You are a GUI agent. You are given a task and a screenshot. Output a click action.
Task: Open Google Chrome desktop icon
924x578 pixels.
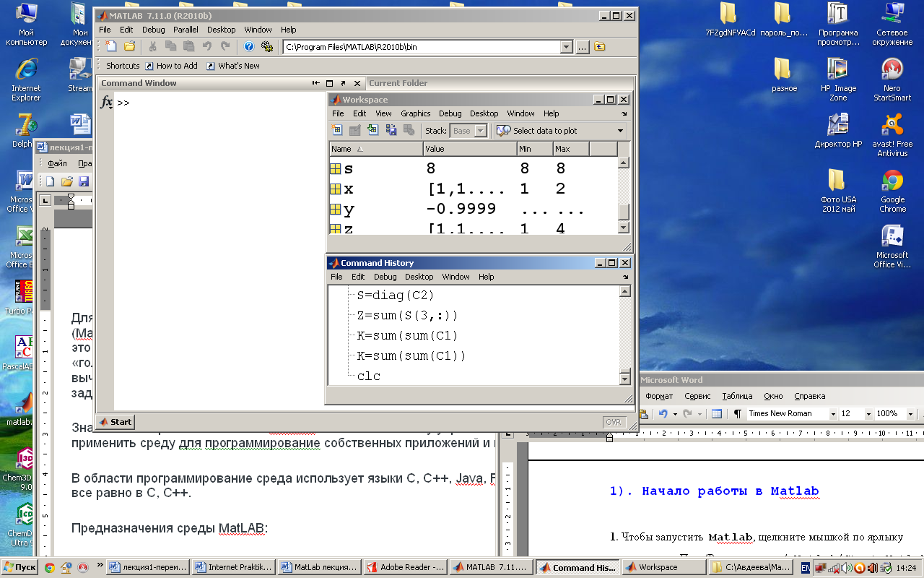(x=892, y=191)
